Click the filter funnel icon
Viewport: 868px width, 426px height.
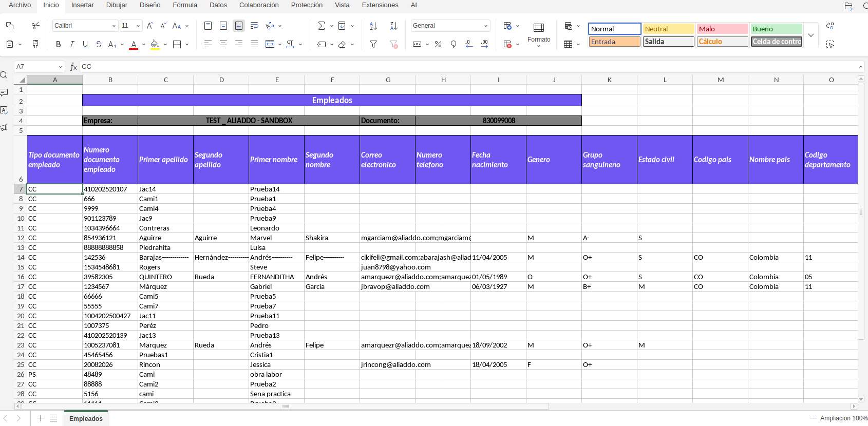[x=373, y=45]
